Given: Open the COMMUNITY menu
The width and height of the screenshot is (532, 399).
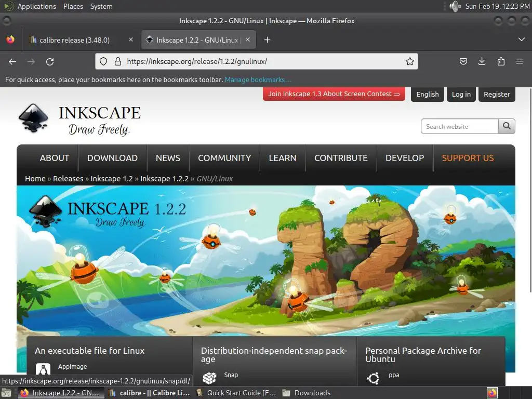Looking at the screenshot, I should [x=224, y=158].
